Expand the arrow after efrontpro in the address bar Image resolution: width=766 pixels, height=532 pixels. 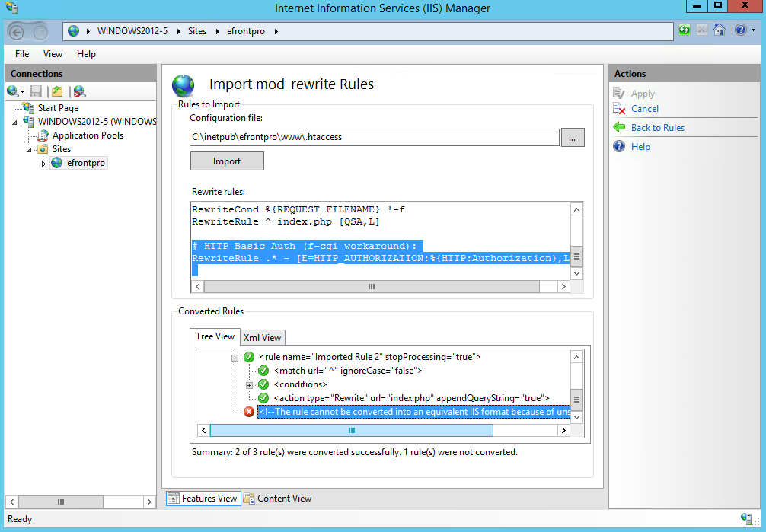pos(276,31)
